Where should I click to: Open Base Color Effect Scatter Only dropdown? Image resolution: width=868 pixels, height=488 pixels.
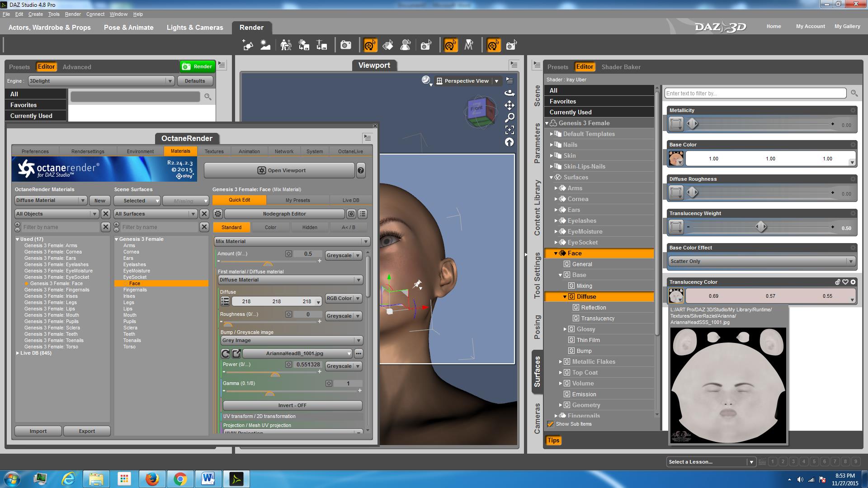[762, 261]
